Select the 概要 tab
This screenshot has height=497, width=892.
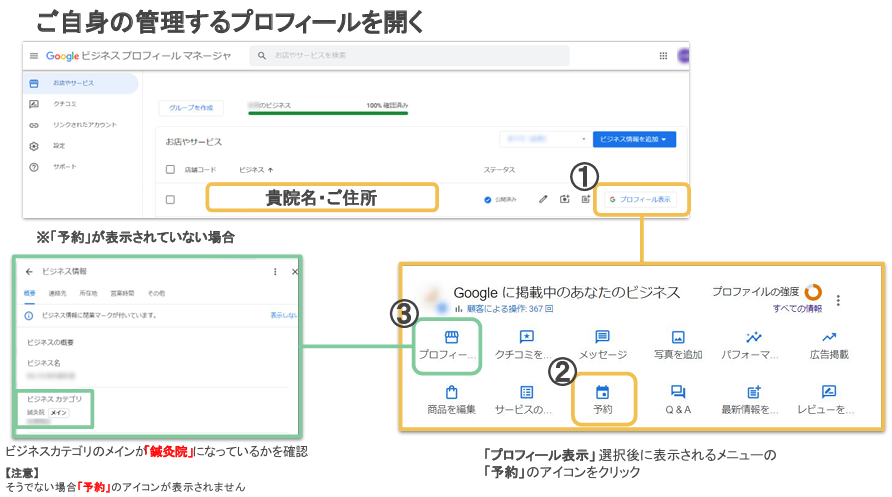[x=29, y=293]
